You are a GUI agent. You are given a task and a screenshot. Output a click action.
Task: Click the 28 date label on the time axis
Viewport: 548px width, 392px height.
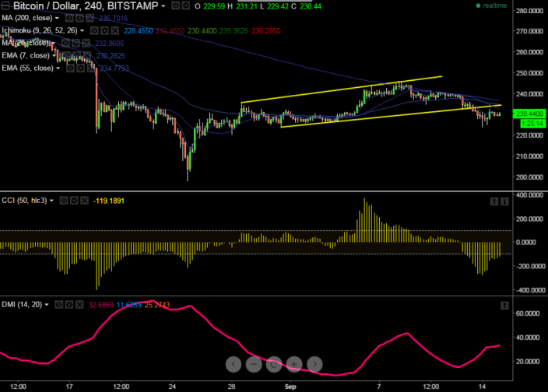tap(232, 387)
